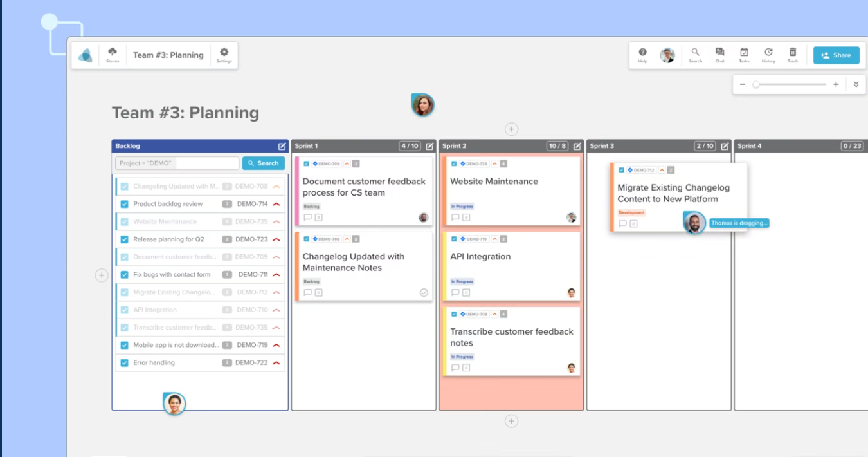The height and width of the screenshot is (457, 868).
Task: Click the Search button in Backlog
Action: [264, 163]
